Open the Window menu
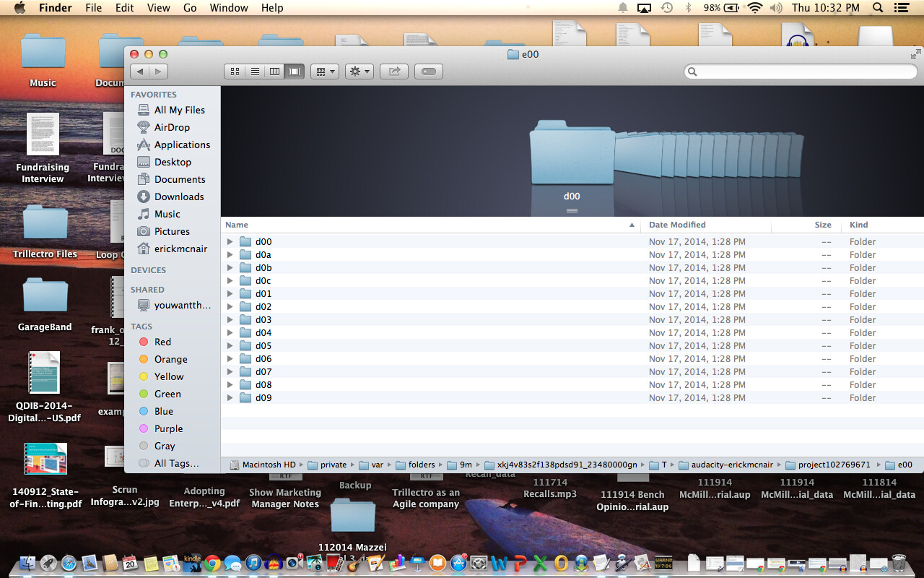The image size is (924, 578). [229, 8]
